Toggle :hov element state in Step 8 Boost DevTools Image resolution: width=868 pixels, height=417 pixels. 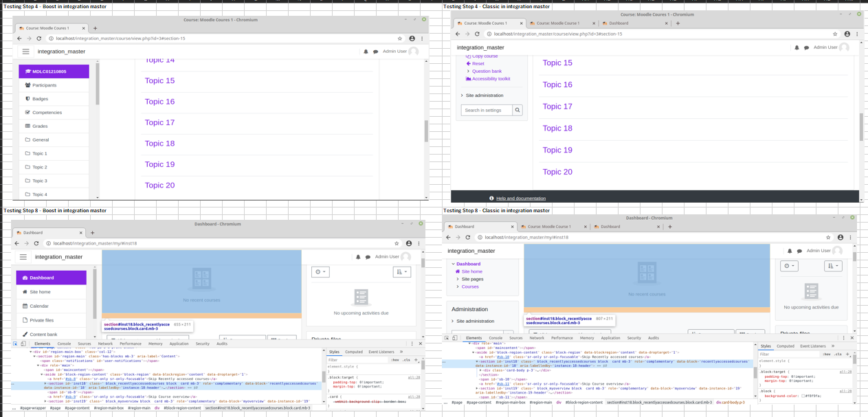(x=395, y=360)
